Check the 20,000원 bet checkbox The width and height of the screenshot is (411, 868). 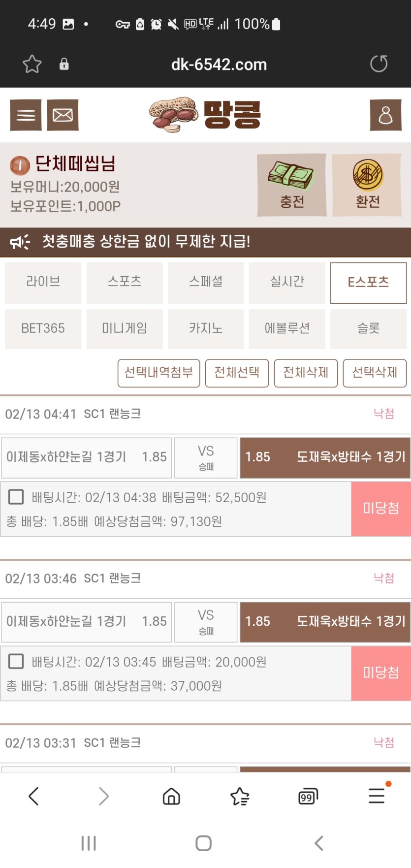tap(16, 661)
